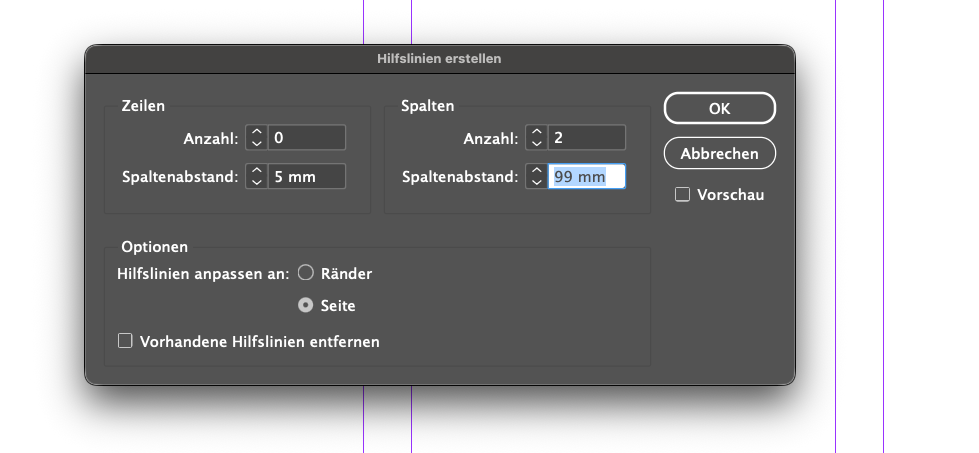Viewport: 979px width, 453px height.
Task: Click the Zeilen Spaltenabstand field showing 5 mm
Action: [307, 176]
